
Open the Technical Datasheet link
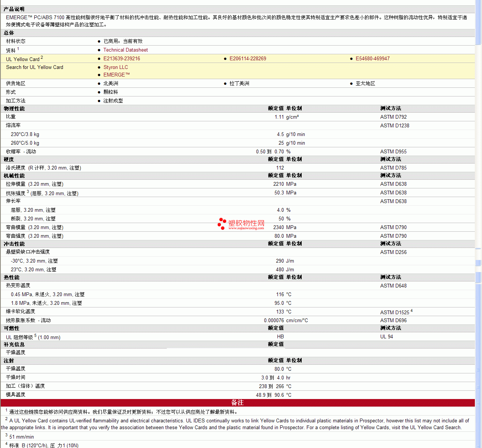pyautogui.click(x=125, y=50)
